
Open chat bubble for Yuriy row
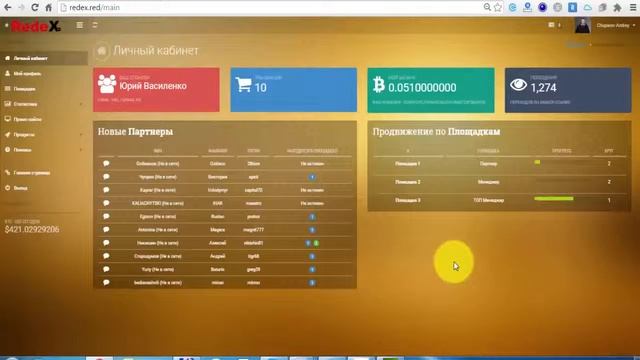(x=106, y=269)
